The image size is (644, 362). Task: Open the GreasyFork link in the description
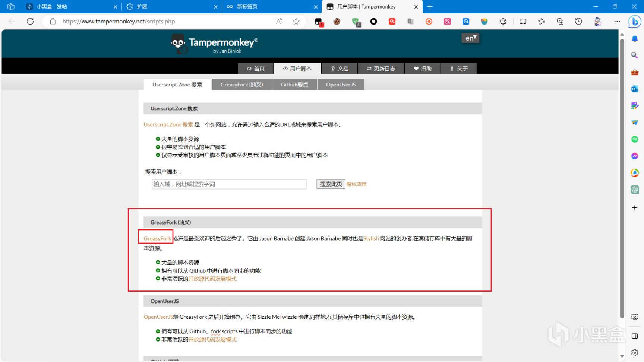coord(158,238)
